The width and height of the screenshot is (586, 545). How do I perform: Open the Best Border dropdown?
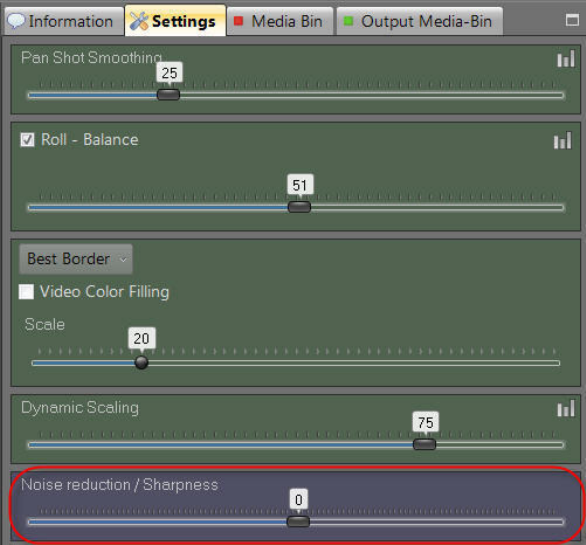76,259
